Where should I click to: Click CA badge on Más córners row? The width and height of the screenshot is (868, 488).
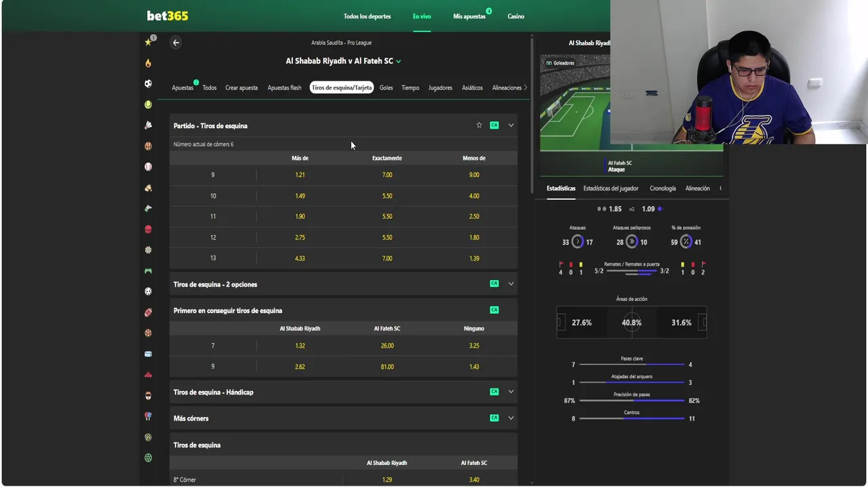click(494, 418)
